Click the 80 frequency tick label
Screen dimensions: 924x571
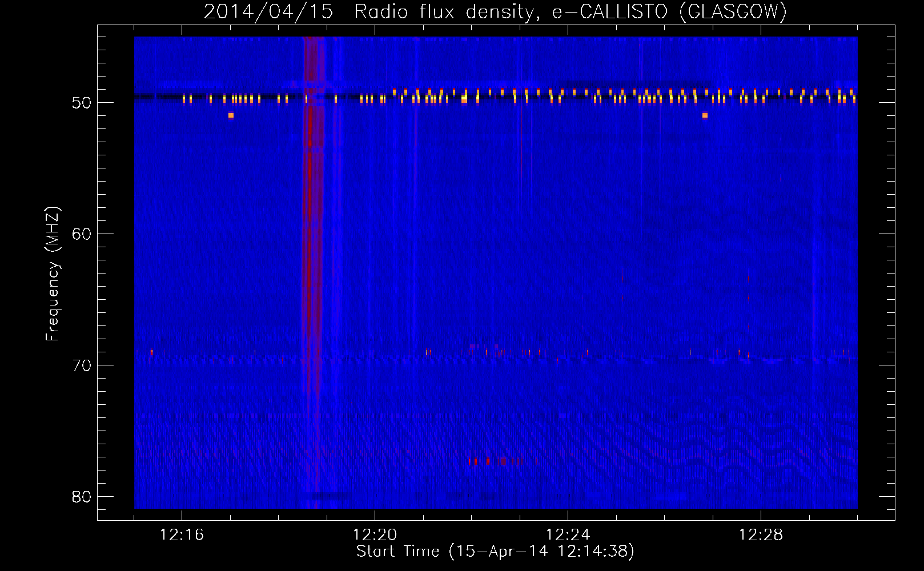pos(82,497)
